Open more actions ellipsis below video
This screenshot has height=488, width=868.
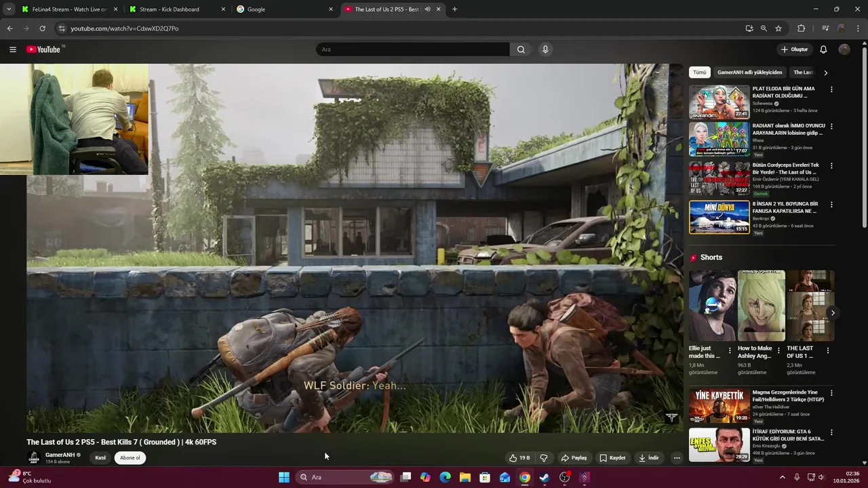[677, 457]
